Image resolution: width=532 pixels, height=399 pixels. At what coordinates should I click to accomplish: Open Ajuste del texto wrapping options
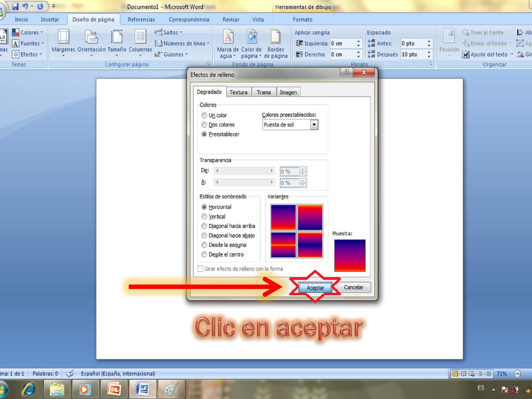487,54
